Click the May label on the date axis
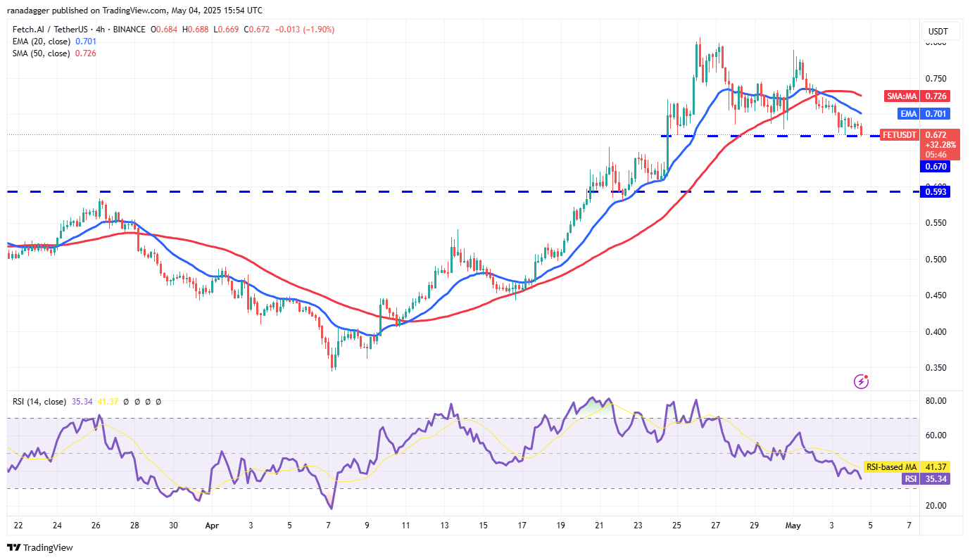The height and width of the screenshot is (560, 970). click(793, 525)
